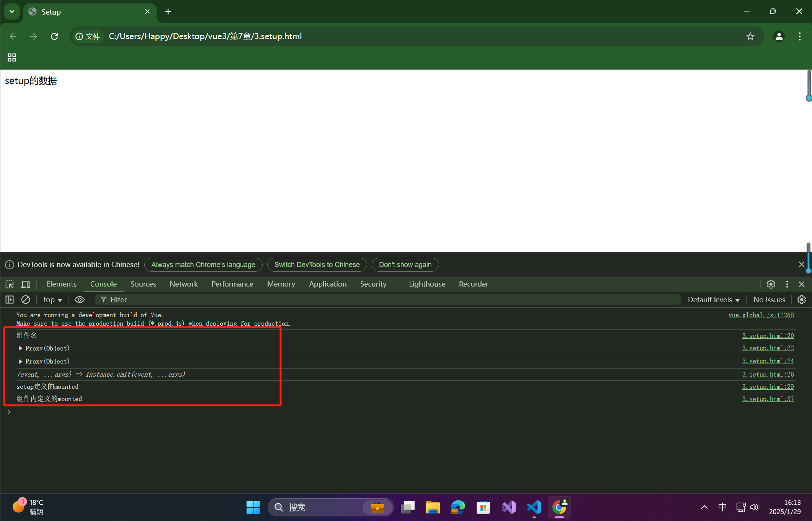Screen dimensions: 812x521
Task: Switch to the Elements tab
Action: tap(62, 284)
